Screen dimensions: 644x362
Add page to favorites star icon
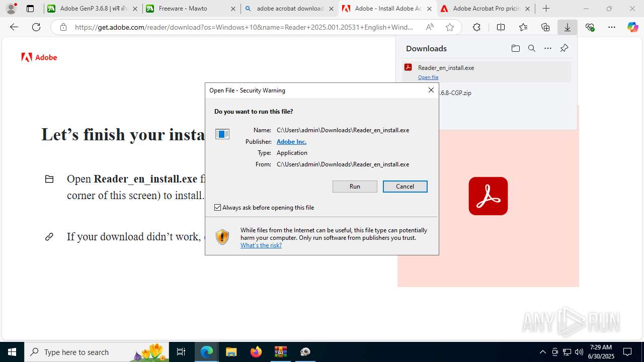coord(450,27)
